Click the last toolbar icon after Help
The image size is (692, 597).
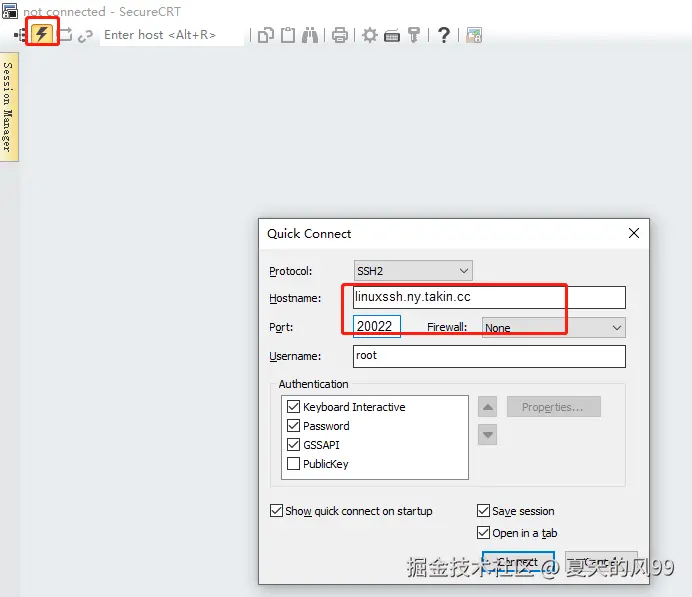[474, 35]
